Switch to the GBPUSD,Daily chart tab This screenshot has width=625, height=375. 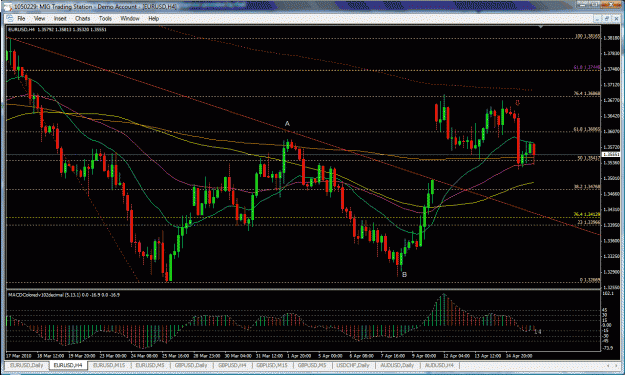[191, 365]
